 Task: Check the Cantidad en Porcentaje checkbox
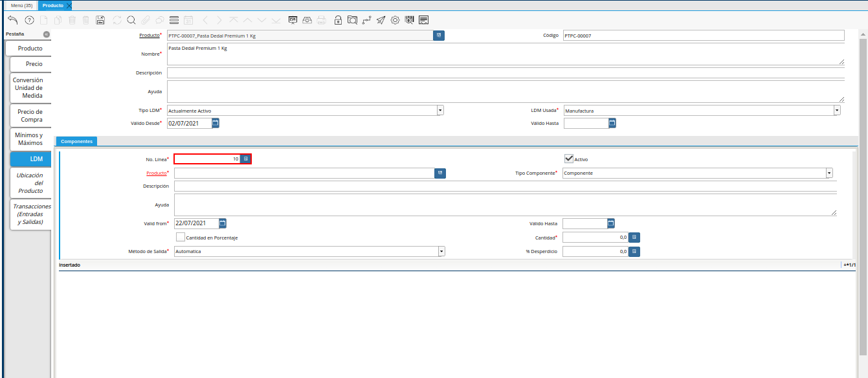coord(181,238)
